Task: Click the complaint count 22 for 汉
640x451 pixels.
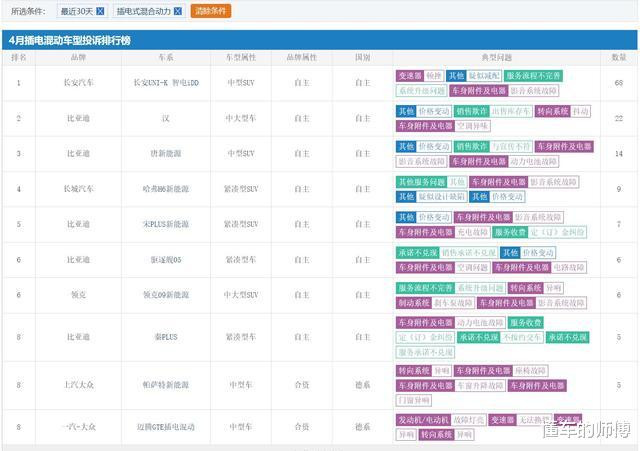Action: tap(619, 118)
